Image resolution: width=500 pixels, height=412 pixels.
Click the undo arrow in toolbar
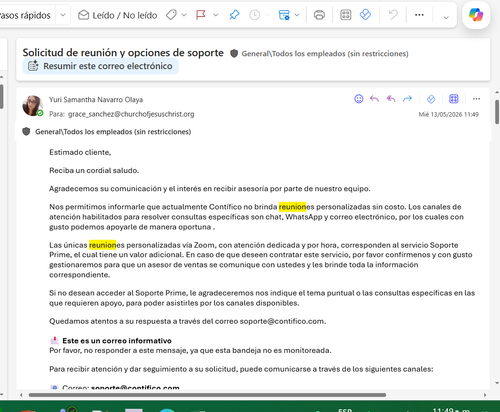pyautogui.click(x=393, y=15)
